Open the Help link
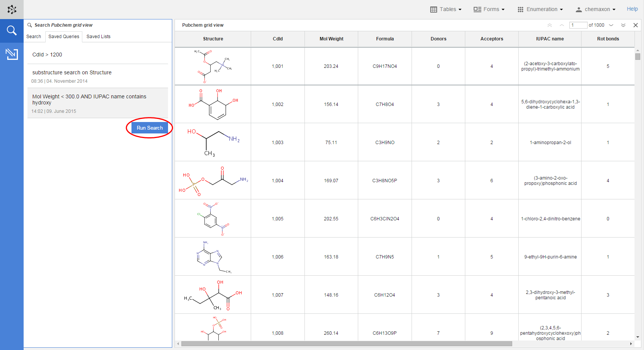The width and height of the screenshot is (644, 350). [x=632, y=9]
